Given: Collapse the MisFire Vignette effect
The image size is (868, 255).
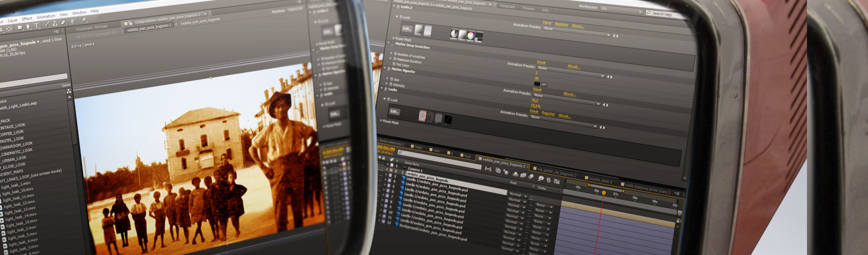Looking at the screenshot, I should coord(384,69).
